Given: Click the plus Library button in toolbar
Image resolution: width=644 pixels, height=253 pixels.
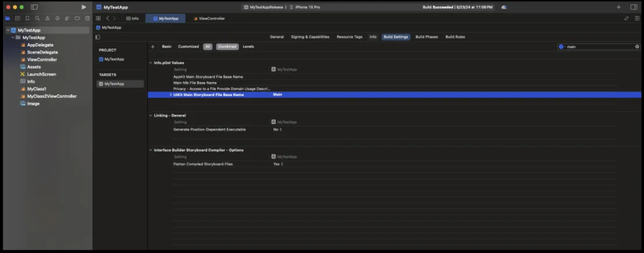Looking at the screenshot, I should pos(619,7).
